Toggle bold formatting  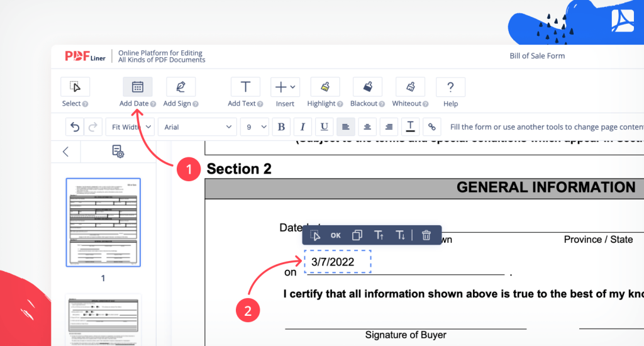281,127
